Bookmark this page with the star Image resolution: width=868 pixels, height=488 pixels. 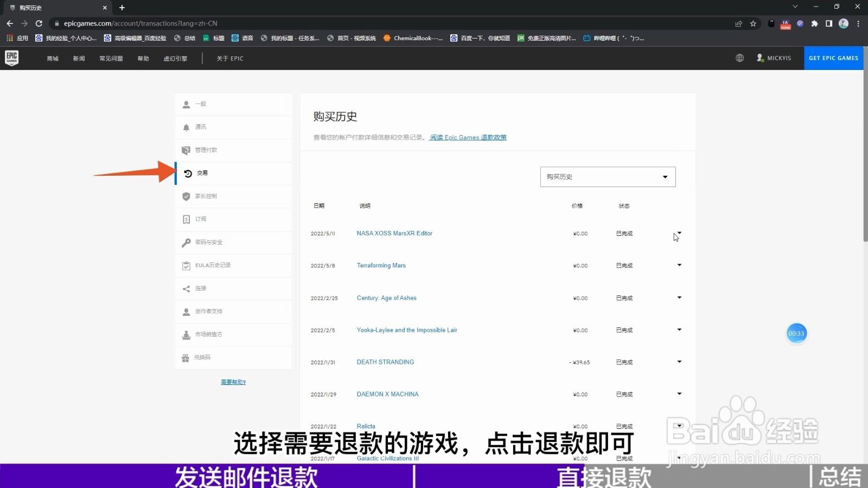pos(753,23)
